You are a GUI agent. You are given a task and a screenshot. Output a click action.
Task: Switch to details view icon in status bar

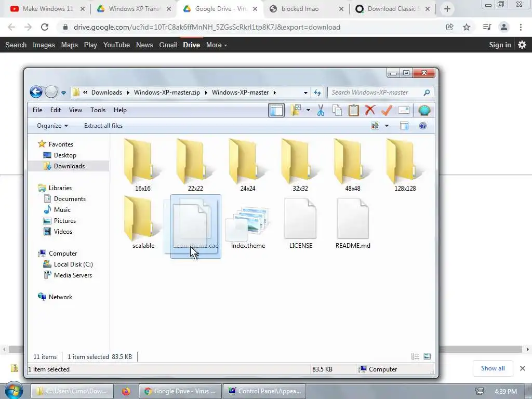pyautogui.click(x=415, y=356)
